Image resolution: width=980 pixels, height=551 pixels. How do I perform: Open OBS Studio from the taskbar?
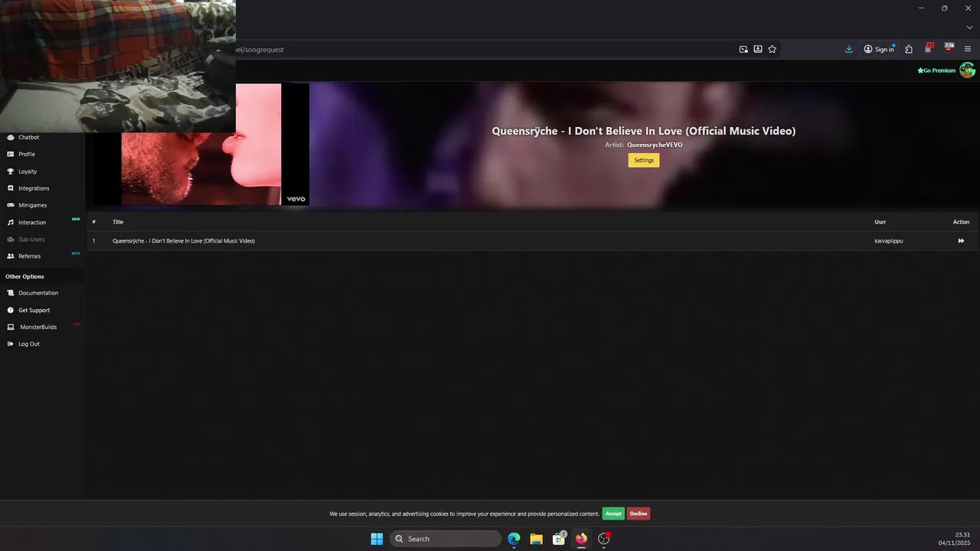pyautogui.click(x=604, y=539)
